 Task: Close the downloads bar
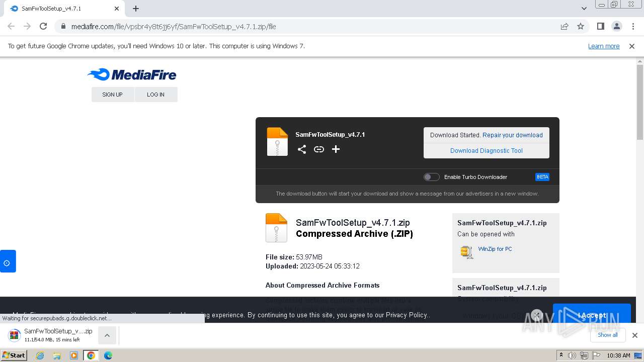pos(635,335)
